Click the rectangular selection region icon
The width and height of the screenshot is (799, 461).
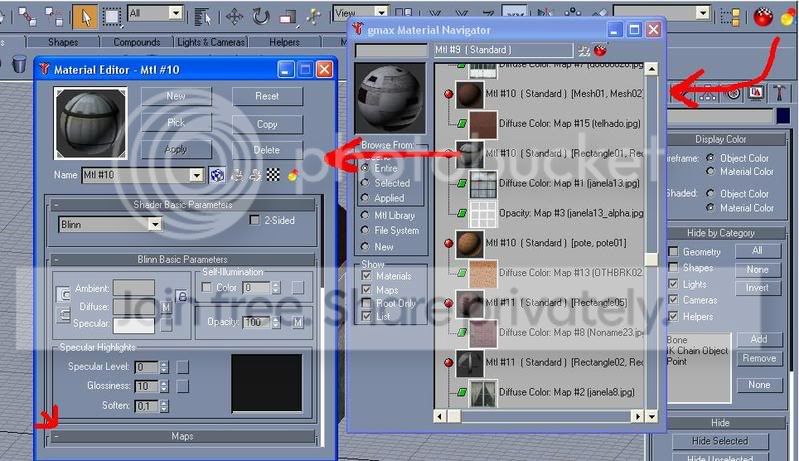pos(112,16)
